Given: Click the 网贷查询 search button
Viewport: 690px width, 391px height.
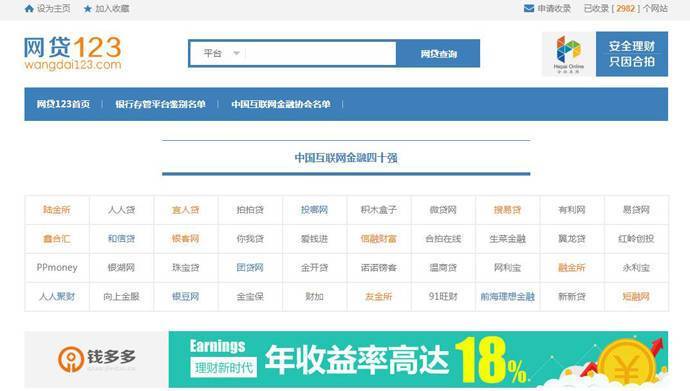Looking at the screenshot, I should click(x=438, y=54).
